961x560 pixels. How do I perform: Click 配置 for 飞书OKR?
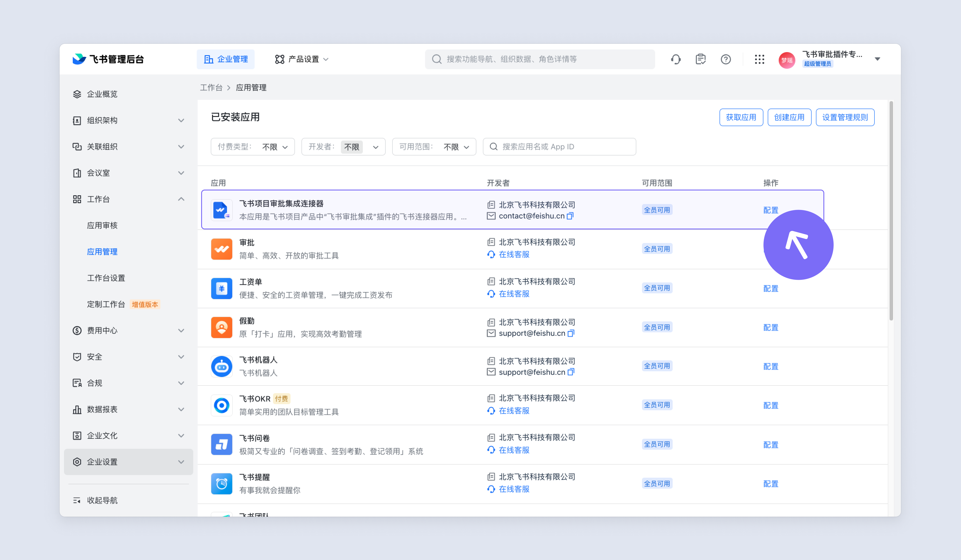(771, 406)
